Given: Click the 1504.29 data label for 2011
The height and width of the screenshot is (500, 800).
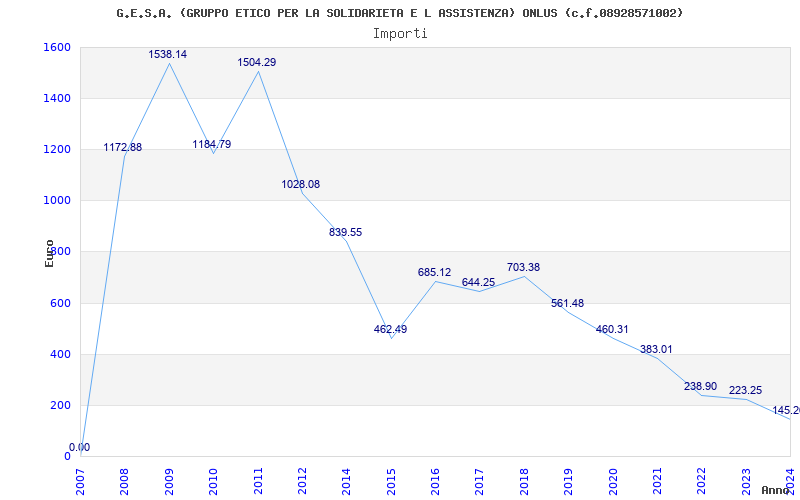Looking at the screenshot, I should 257,62.
